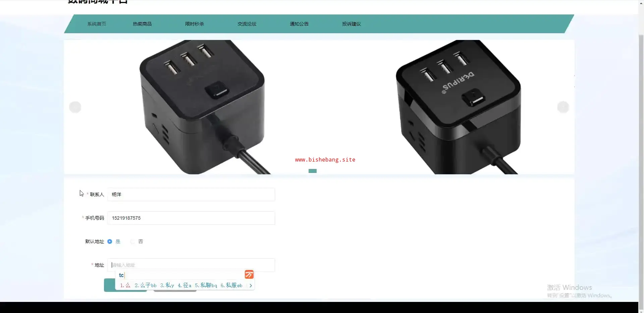
Task: Open the 通知公告 menu item
Action: (x=299, y=24)
